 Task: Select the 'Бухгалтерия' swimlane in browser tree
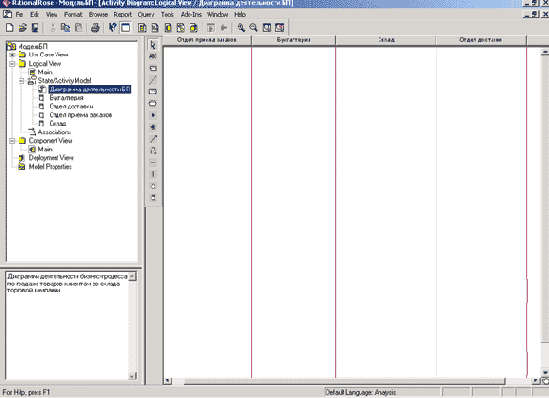point(66,98)
